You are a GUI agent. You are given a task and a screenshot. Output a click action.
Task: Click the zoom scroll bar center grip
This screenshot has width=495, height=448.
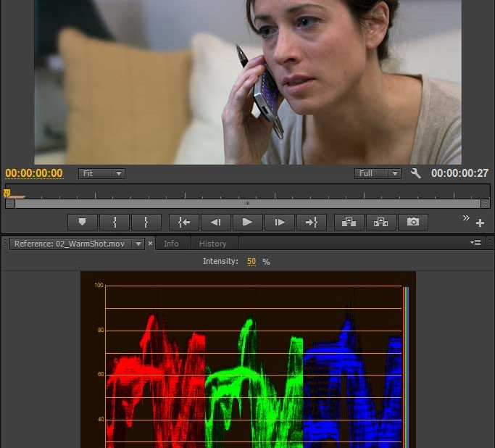click(x=248, y=204)
